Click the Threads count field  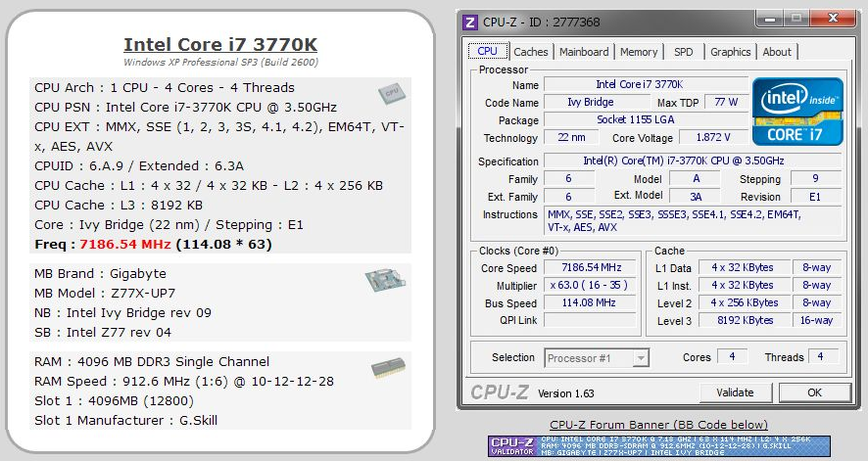pyautogui.click(x=823, y=357)
